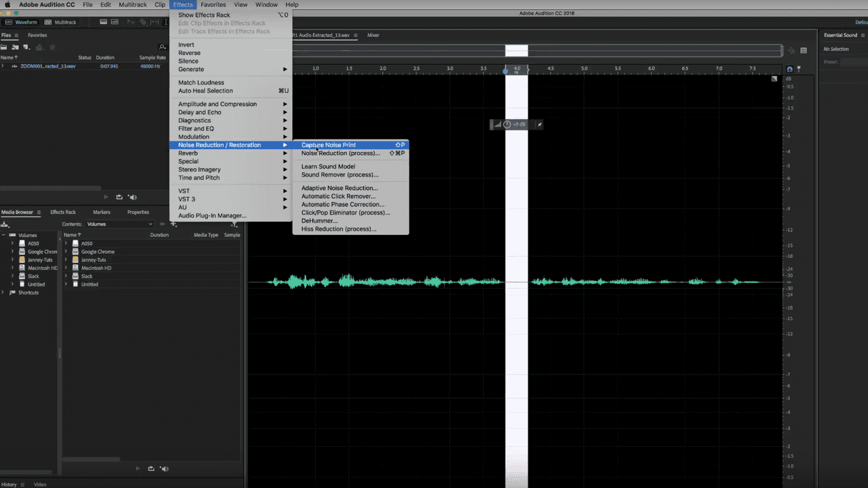Image resolution: width=868 pixels, height=488 pixels.
Task: Toggle snapping magnet icon on timeline
Action: 790,69
